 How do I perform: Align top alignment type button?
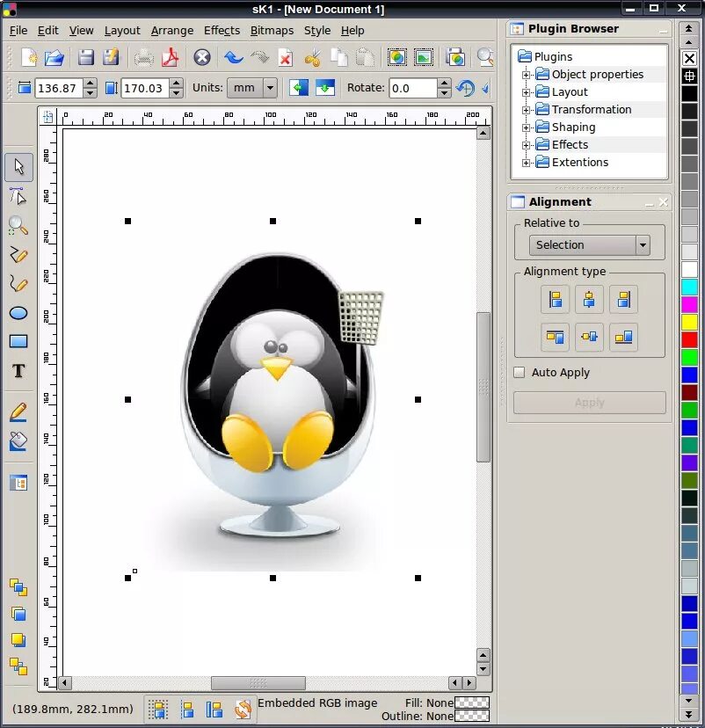point(555,337)
